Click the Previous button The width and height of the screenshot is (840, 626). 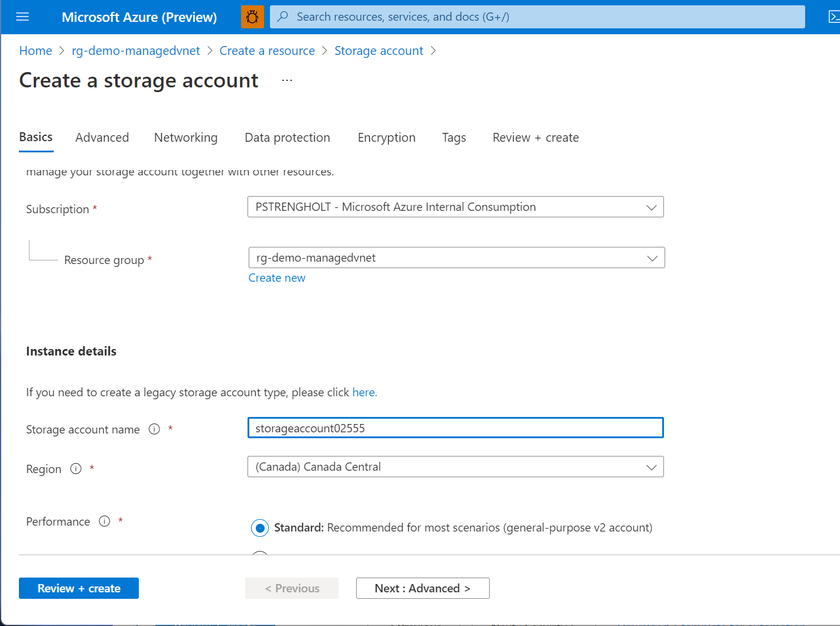pyautogui.click(x=292, y=588)
